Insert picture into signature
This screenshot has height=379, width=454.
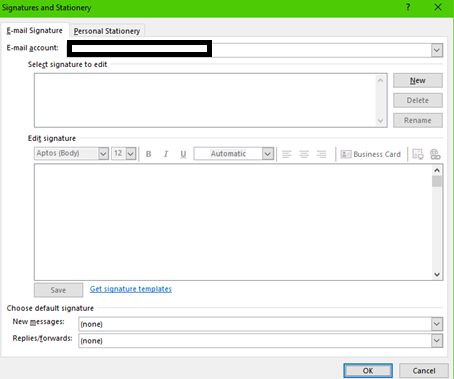pyautogui.click(x=418, y=154)
